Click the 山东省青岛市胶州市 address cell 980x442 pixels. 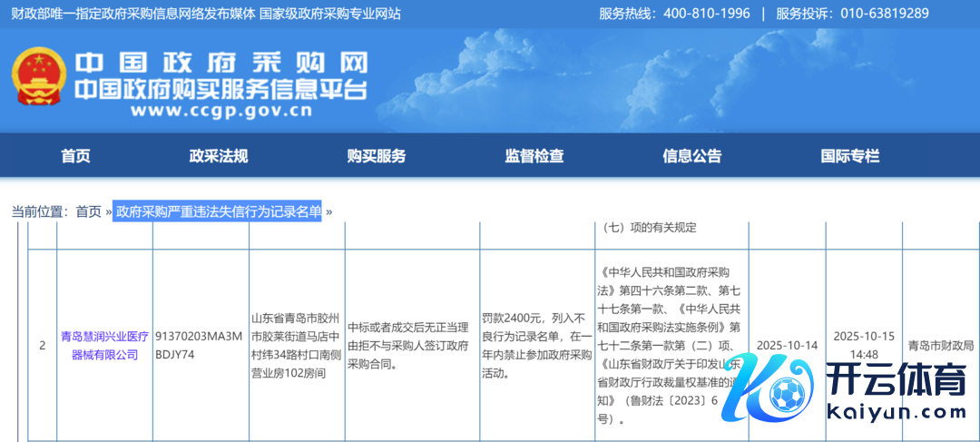[x=297, y=345]
